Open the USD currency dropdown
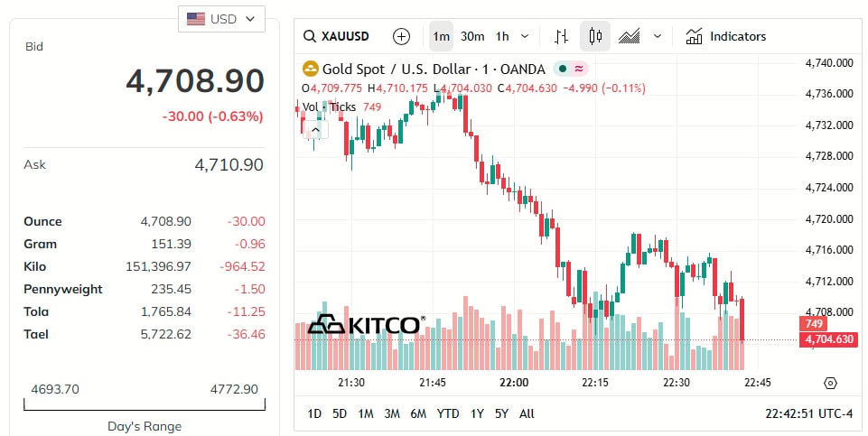868x436 pixels. [221, 18]
